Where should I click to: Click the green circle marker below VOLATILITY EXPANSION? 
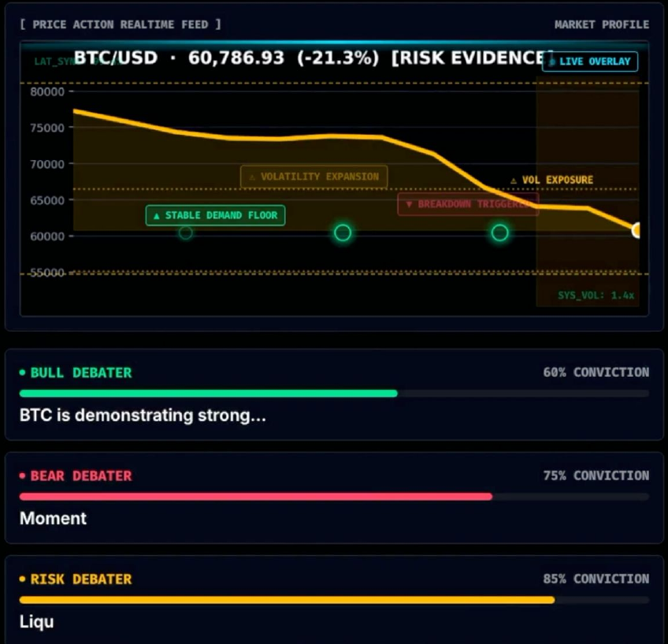[343, 233]
